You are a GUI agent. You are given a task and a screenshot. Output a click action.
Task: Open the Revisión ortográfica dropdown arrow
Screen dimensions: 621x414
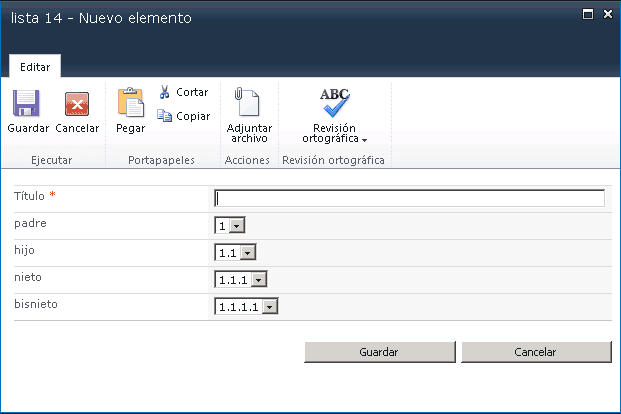[364, 140]
